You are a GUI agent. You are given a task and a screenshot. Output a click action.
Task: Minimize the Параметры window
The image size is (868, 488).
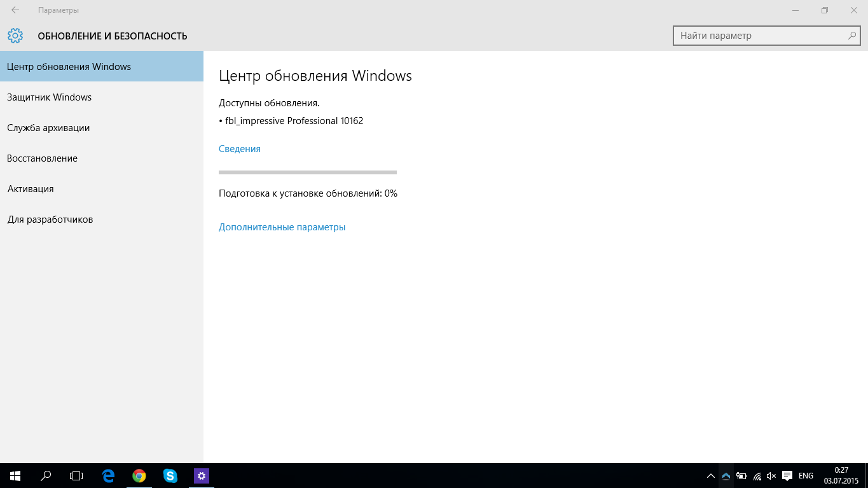tap(795, 10)
